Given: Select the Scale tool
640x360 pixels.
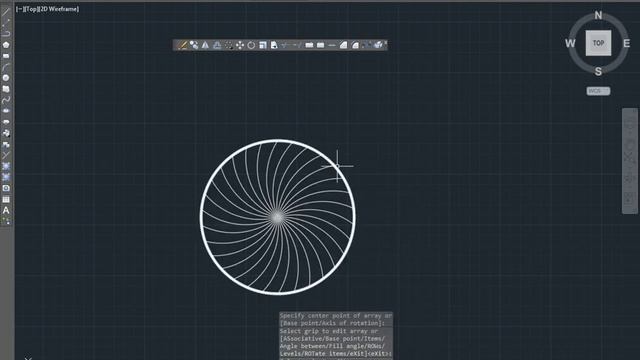Looking at the screenshot, I should pyautogui.click(x=263, y=45).
